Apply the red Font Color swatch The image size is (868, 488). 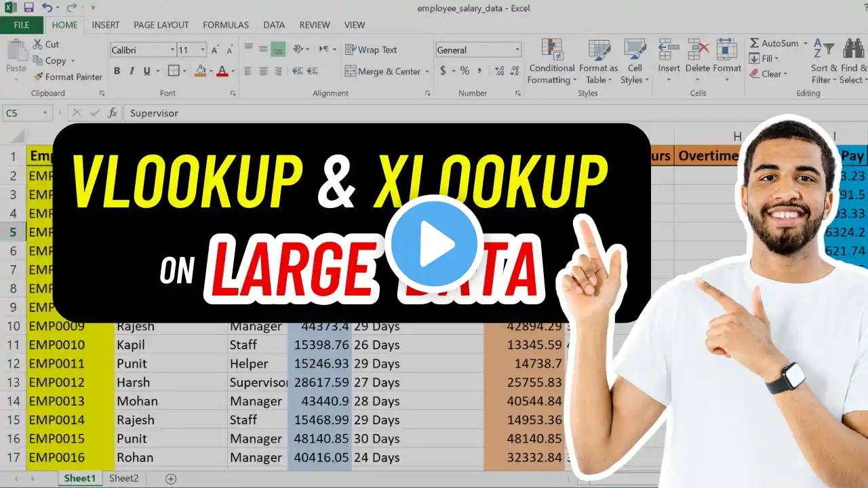222,70
